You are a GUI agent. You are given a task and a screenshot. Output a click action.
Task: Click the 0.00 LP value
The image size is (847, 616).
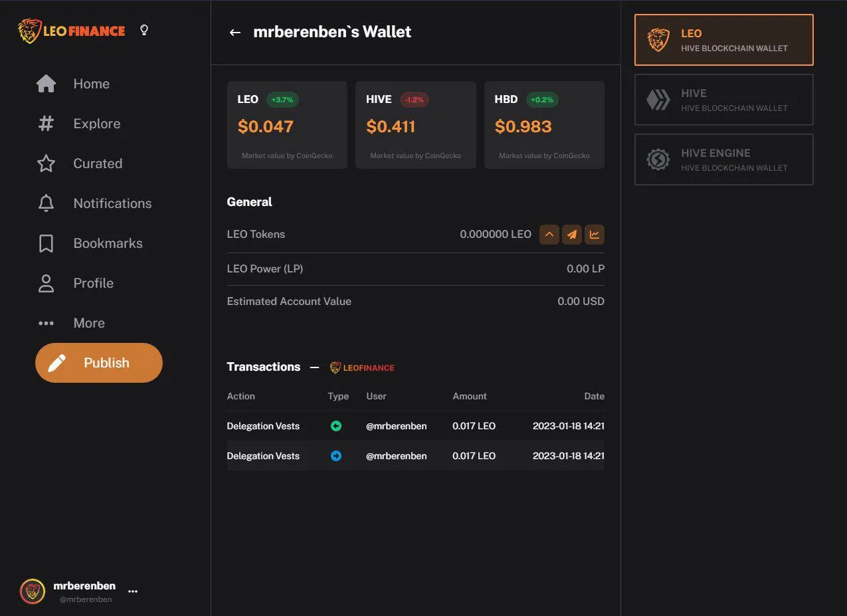click(x=585, y=269)
